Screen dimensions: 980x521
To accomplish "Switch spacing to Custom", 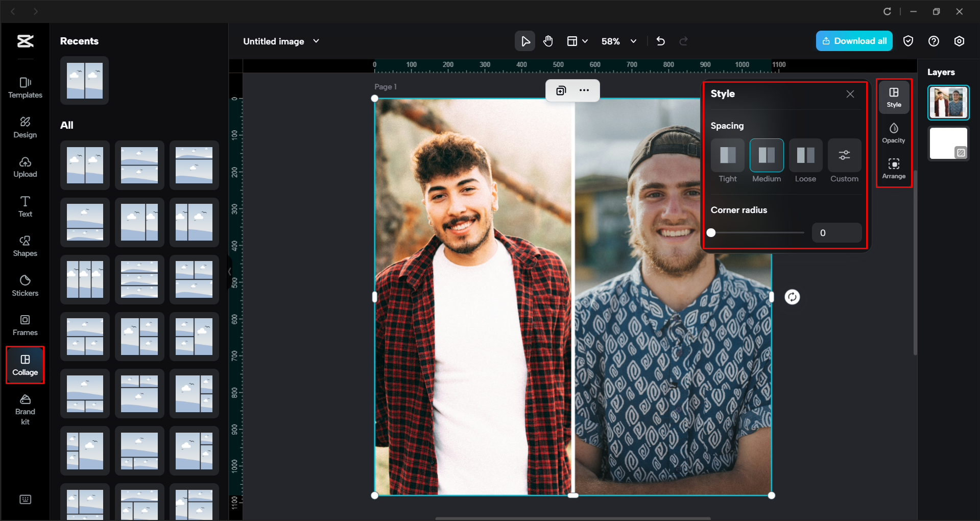I will tap(844, 156).
